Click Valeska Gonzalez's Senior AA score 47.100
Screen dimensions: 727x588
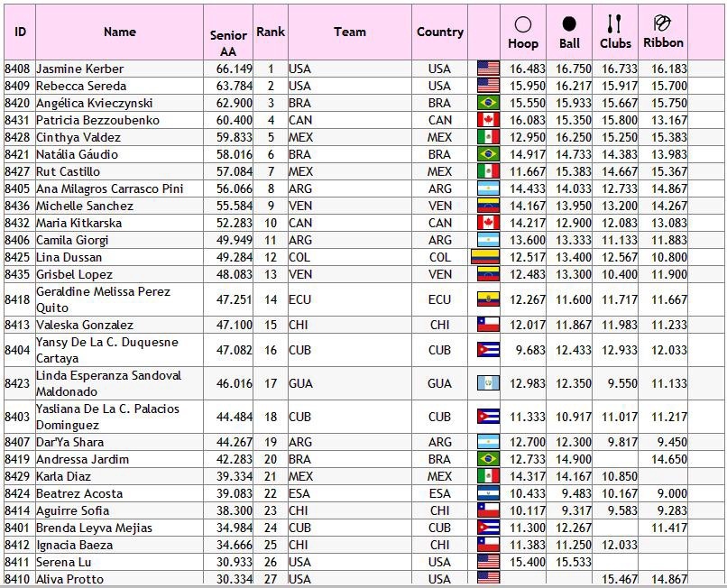(x=231, y=325)
